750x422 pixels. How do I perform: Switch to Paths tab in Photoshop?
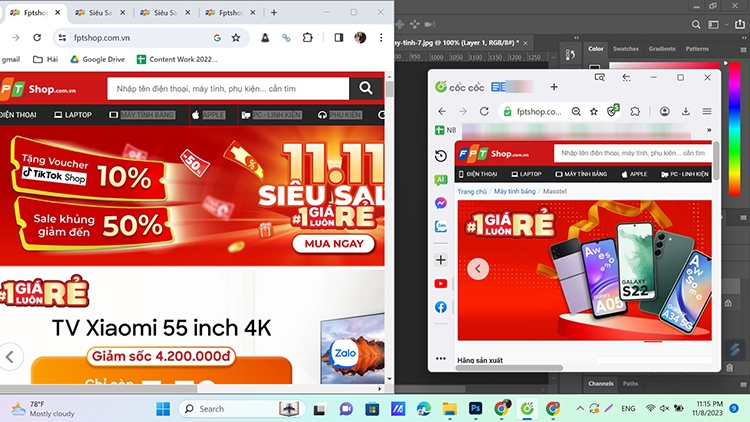[x=630, y=383]
